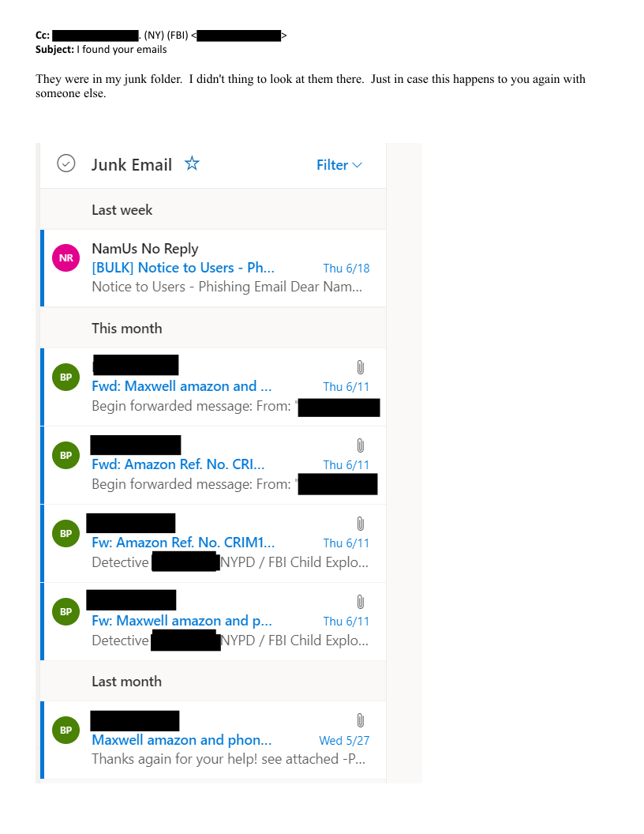Image resolution: width=644 pixels, height=834 pixels.
Task: Select the BP avatar on Fw: Amazon Ref. email
Action: click(x=66, y=533)
